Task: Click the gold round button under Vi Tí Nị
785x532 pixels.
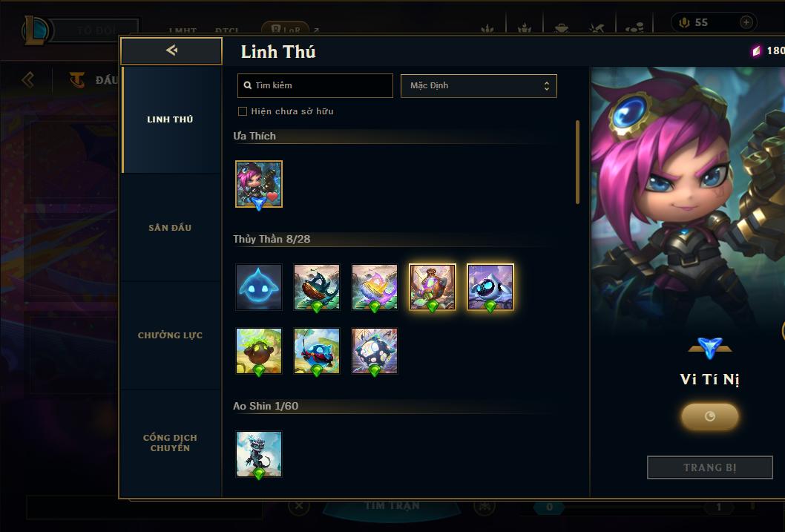Action: (709, 416)
